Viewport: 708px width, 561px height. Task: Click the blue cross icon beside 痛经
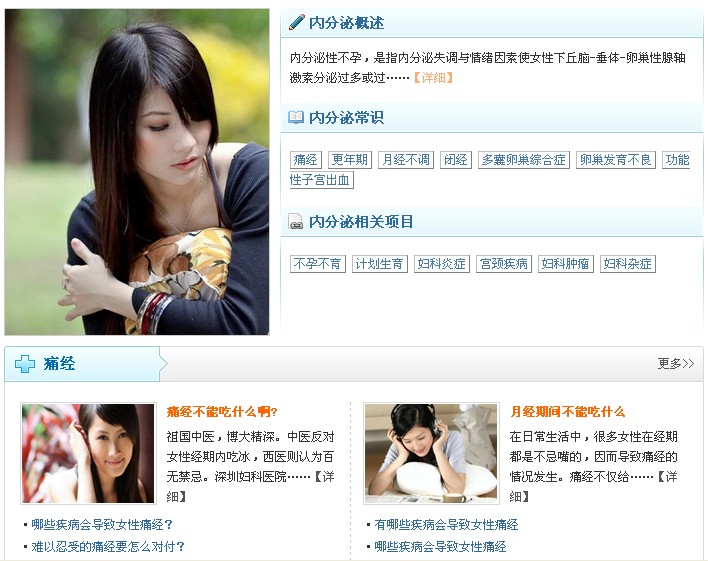tap(25, 364)
